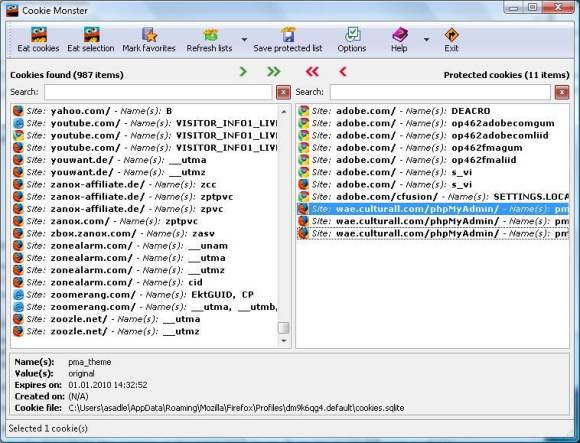Click the Firefox icon on the yahoo.com row
This screenshot has height=443, width=580.
click(18, 111)
